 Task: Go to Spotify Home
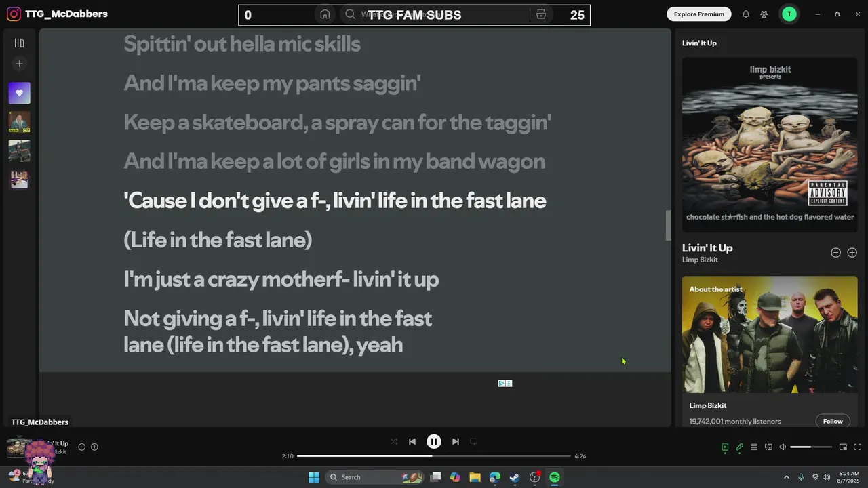tap(325, 14)
